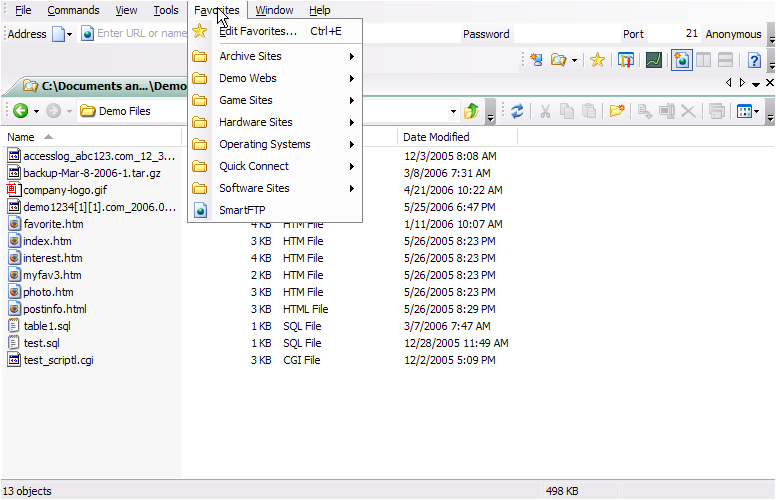Click the Copy documents icon
This screenshot has height=500, width=776.
567,110
